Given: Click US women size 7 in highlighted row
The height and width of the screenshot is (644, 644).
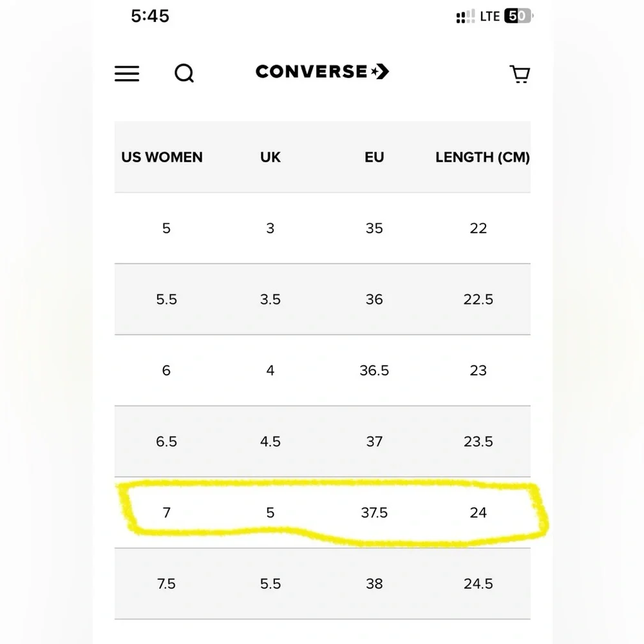Looking at the screenshot, I should pyautogui.click(x=166, y=513).
